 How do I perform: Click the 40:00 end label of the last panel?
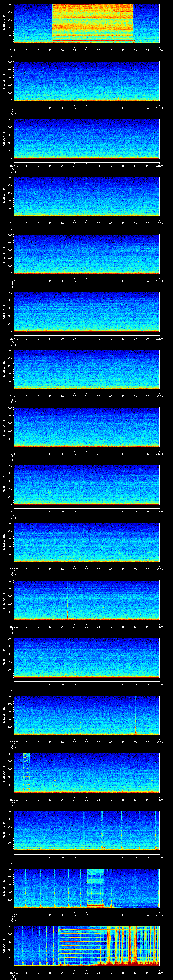coord(159,972)
